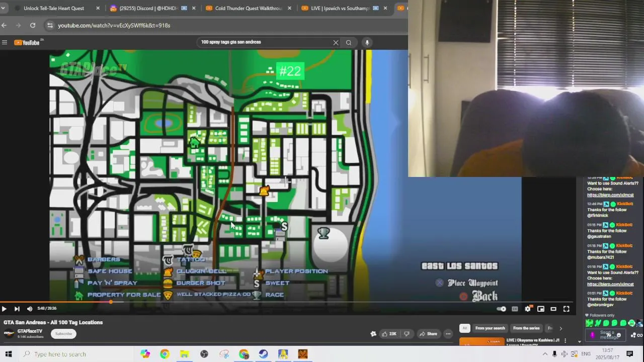Image resolution: width=644 pixels, height=362 pixels.
Task: Open Copilot colorful icon in taskbar
Action: [145, 354]
